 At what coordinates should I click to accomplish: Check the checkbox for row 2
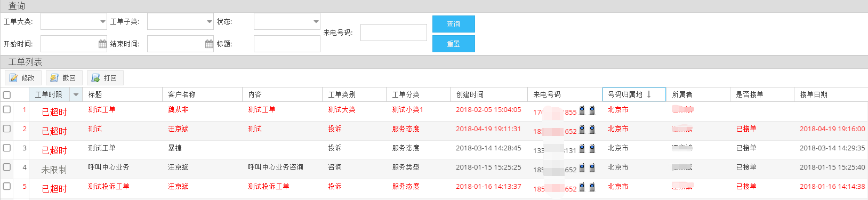tap(7, 129)
